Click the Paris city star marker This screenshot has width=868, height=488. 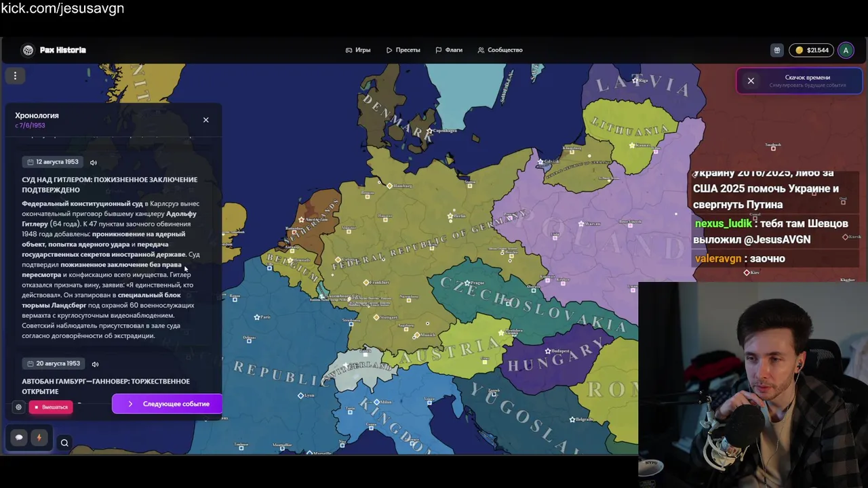[257, 317]
